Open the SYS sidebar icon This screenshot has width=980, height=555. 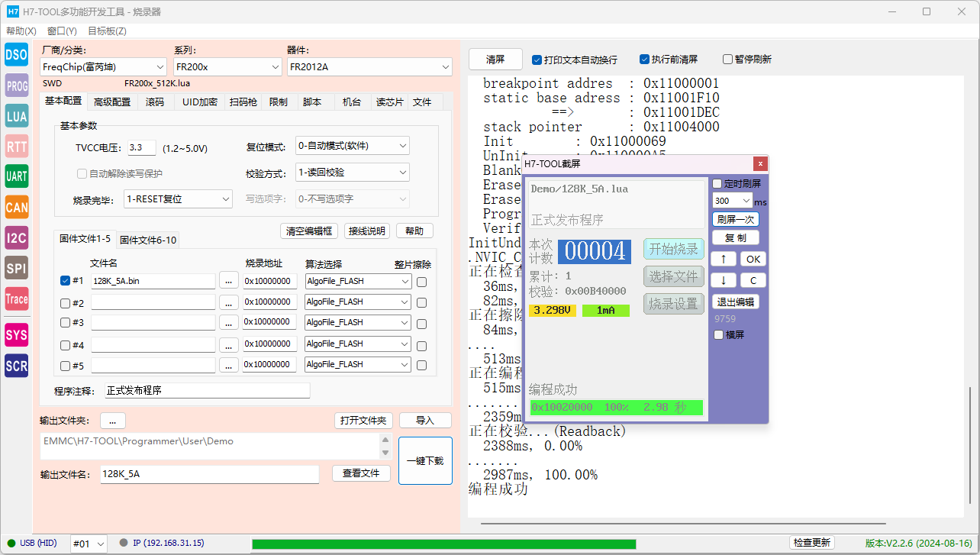tap(16, 334)
